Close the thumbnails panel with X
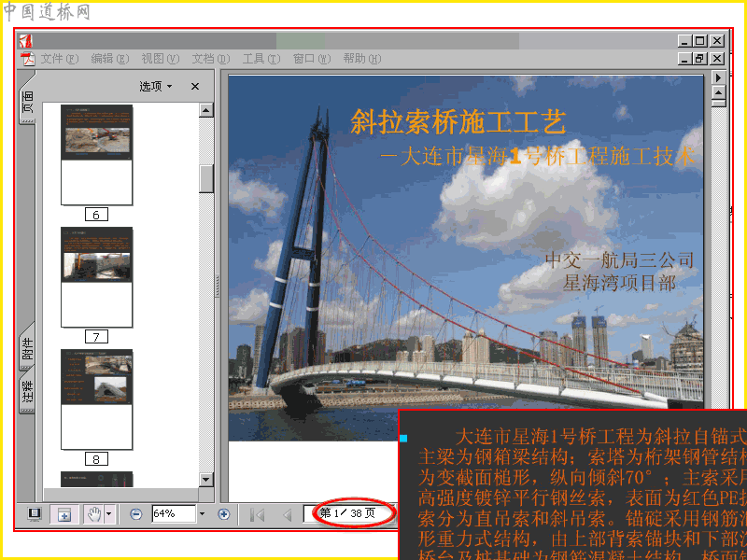Image resolution: width=747 pixels, height=560 pixels. pos(195,86)
